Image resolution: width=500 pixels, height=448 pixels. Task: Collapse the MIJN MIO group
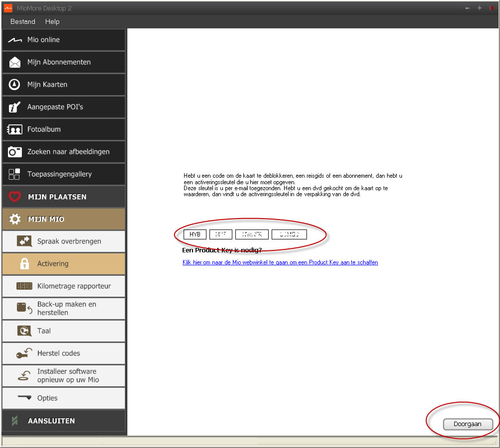tap(64, 219)
